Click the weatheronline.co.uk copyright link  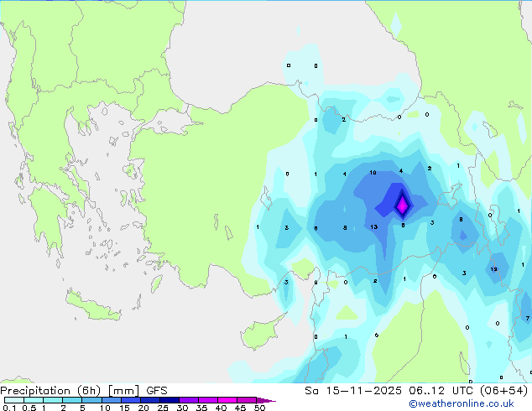click(x=462, y=403)
